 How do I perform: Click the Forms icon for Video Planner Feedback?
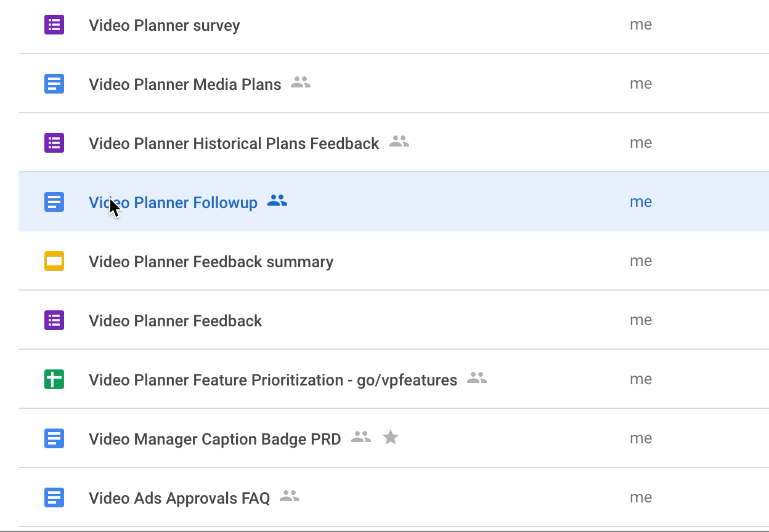(x=54, y=320)
